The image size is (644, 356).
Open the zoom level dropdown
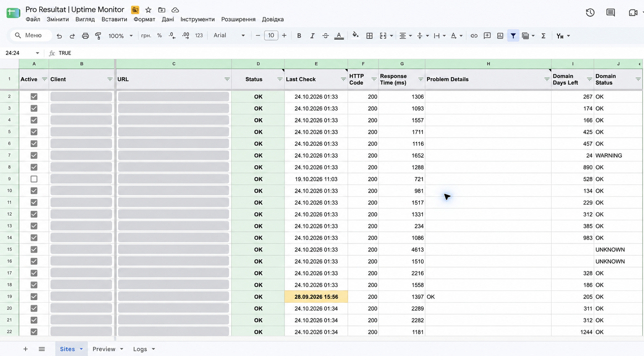pos(120,36)
